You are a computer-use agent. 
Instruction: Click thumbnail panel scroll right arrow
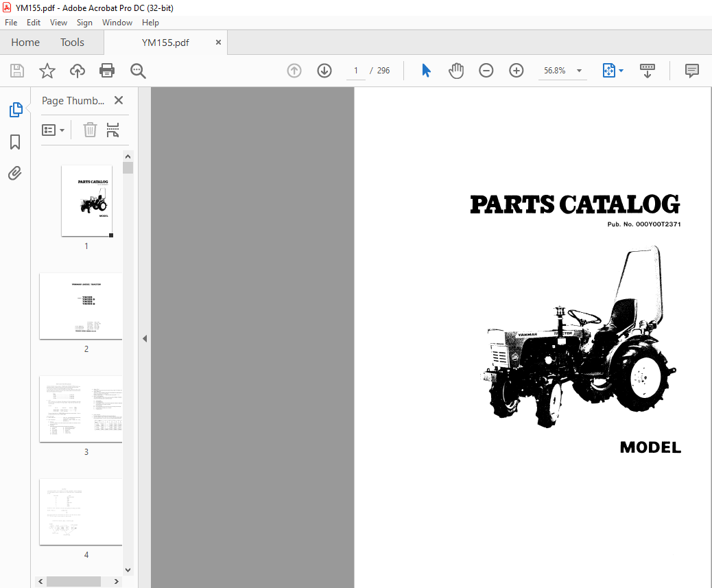click(116, 581)
